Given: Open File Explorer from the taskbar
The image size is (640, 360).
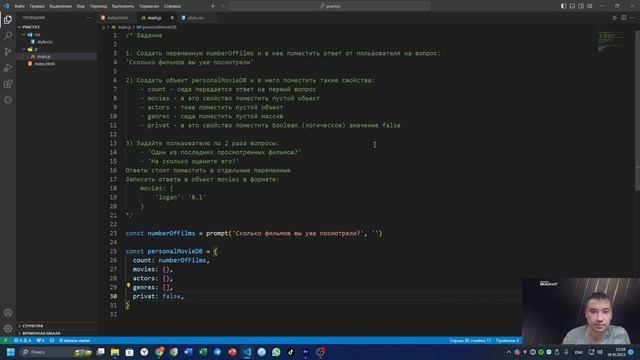Looking at the screenshot, I should coord(115,352).
